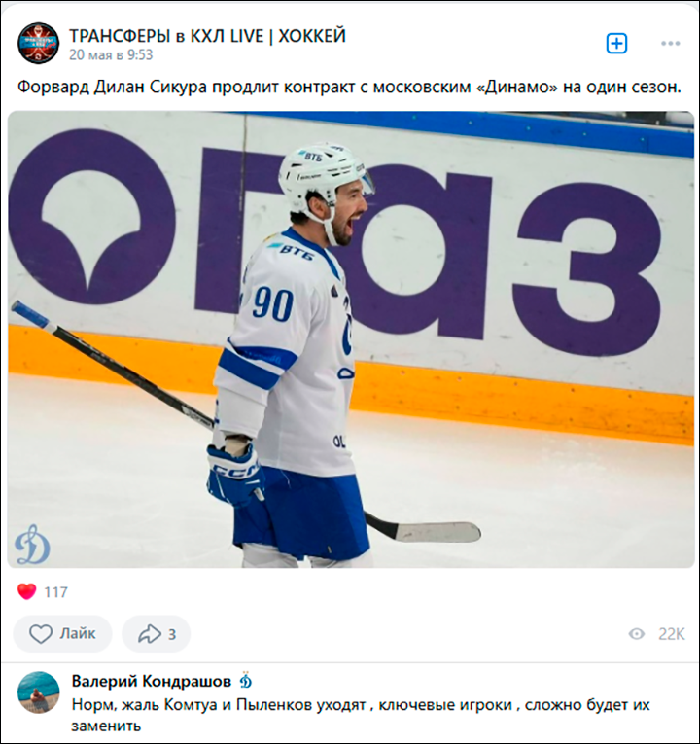Open the post timestamp 20 мая в 9:53

(x=111, y=55)
